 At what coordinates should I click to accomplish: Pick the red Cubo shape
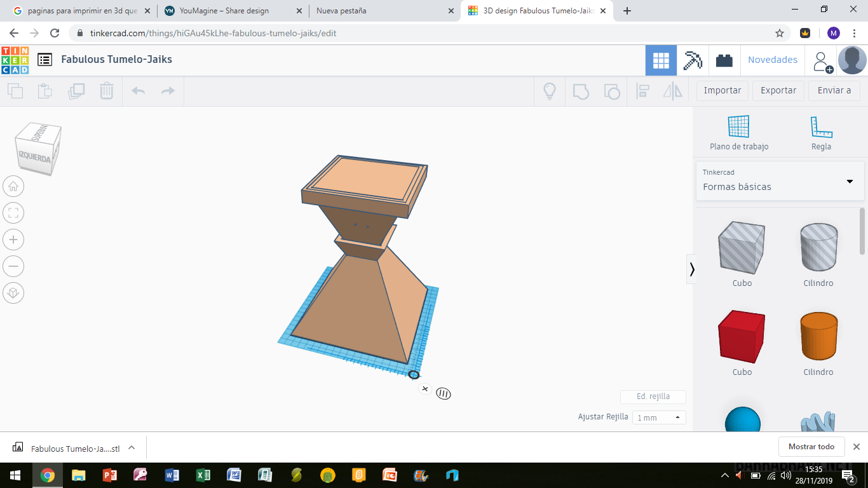[x=741, y=337]
